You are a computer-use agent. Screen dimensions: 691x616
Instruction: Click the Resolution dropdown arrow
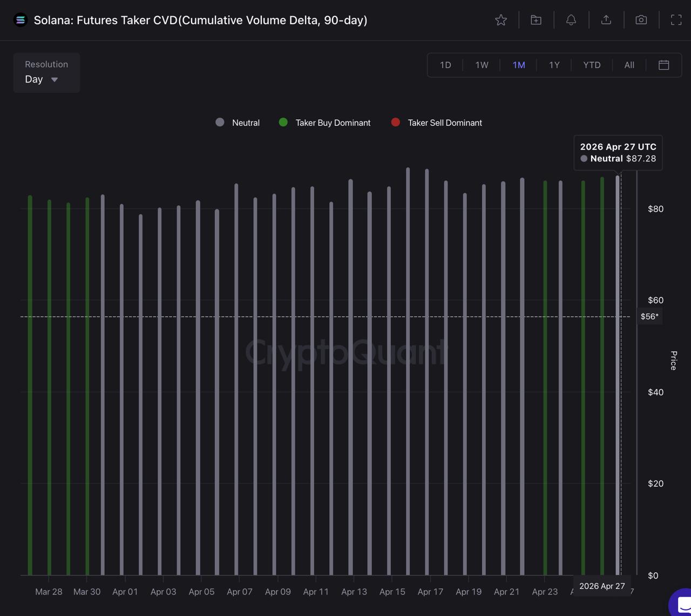(x=55, y=79)
